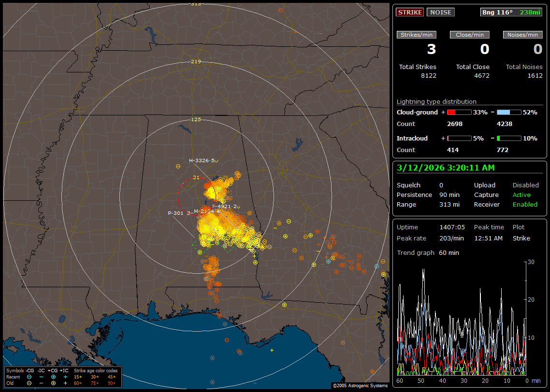The width and height of the screenshot is (550, 392).
Task: Click the date and time display
Action: click(445, 168)
